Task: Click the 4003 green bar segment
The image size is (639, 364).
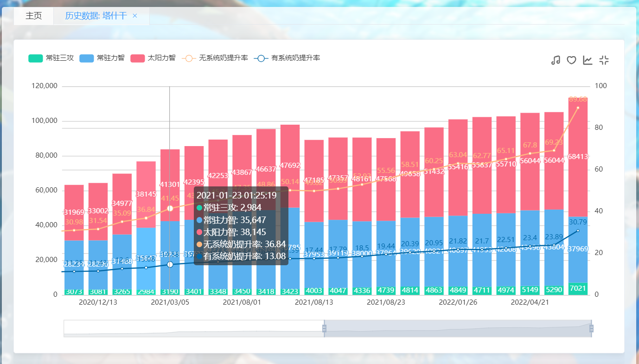Action: pos(314,291)
